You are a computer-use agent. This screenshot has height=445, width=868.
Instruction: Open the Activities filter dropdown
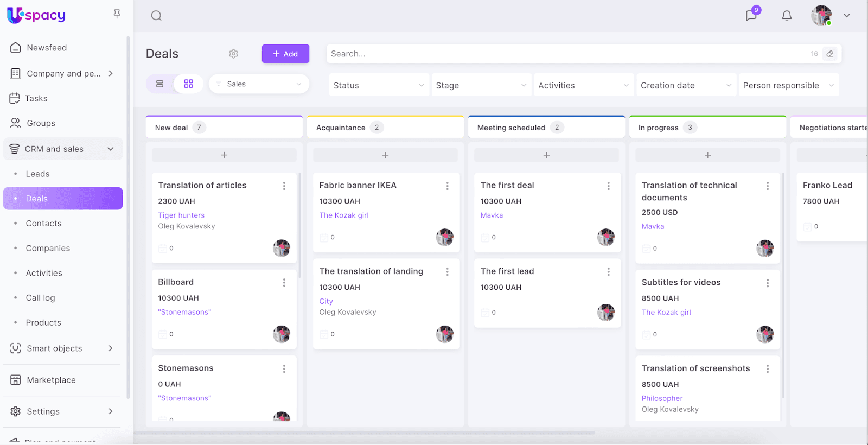pos(584,85)
